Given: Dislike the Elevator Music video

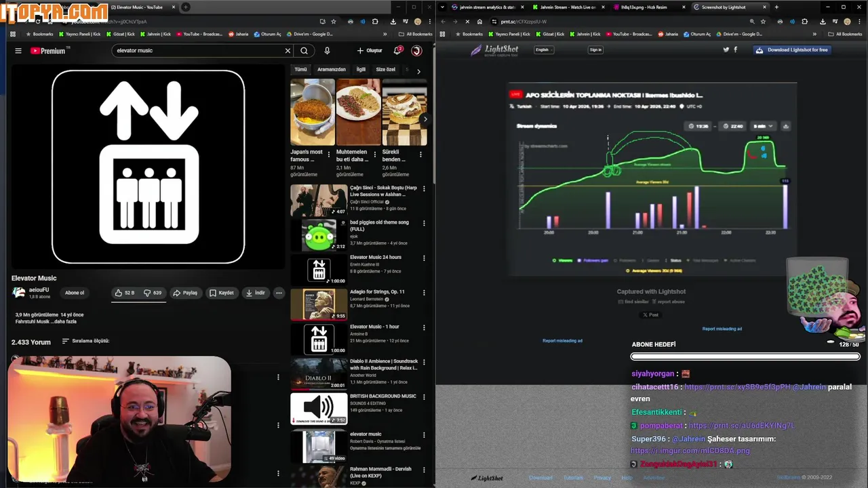Looking at the screenshot, I should click(x=153, y=293).
